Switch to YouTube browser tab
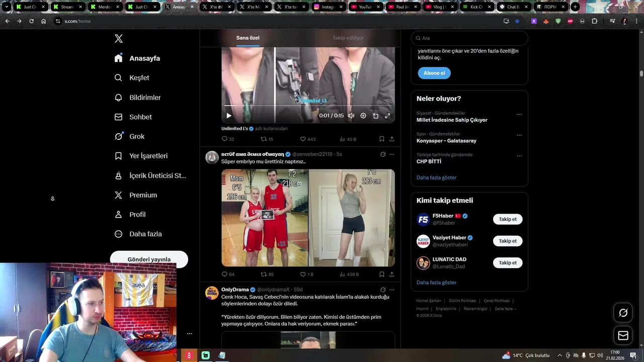 [365, 7]
